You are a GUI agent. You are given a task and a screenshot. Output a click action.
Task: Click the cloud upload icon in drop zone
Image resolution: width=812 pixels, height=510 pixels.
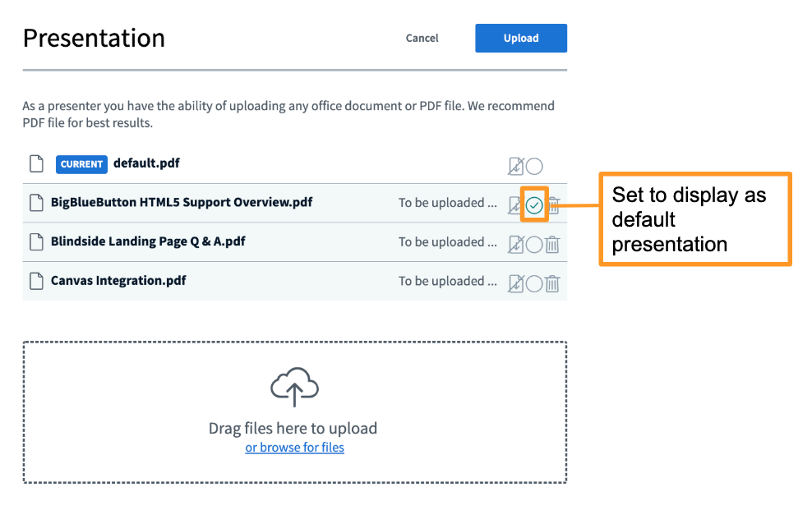[x=295, y=387]
